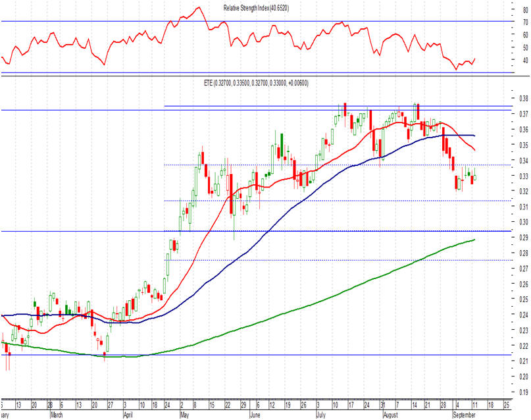The width and height of the screenshot is (531, 420).
Task: Click date tick 22 in May
Action: 228,405
